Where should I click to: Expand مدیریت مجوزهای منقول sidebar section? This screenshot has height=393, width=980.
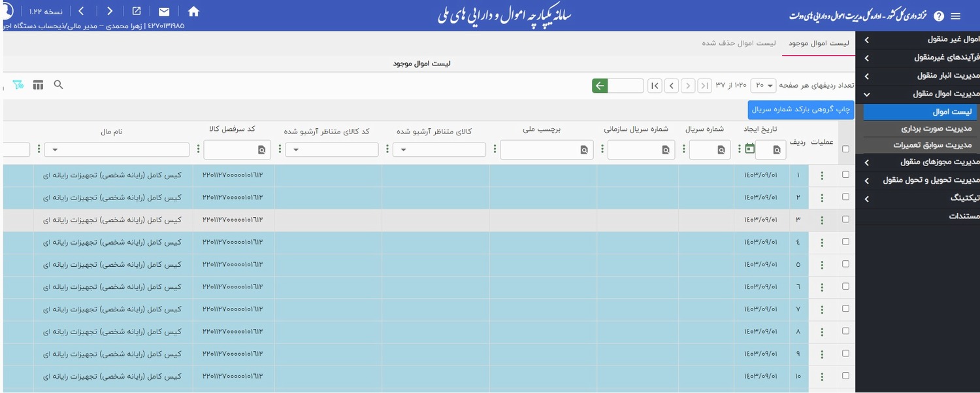pyautogui.click(x=917, y=162)
